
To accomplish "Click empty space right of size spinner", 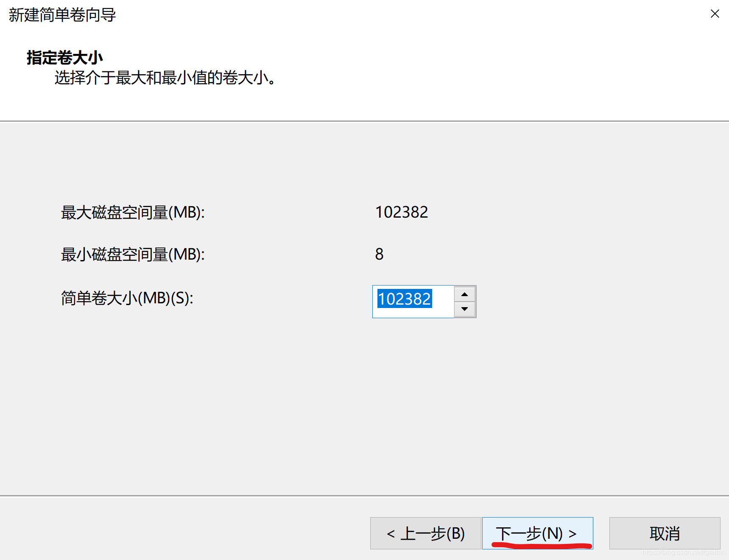I will click(594, 301).
